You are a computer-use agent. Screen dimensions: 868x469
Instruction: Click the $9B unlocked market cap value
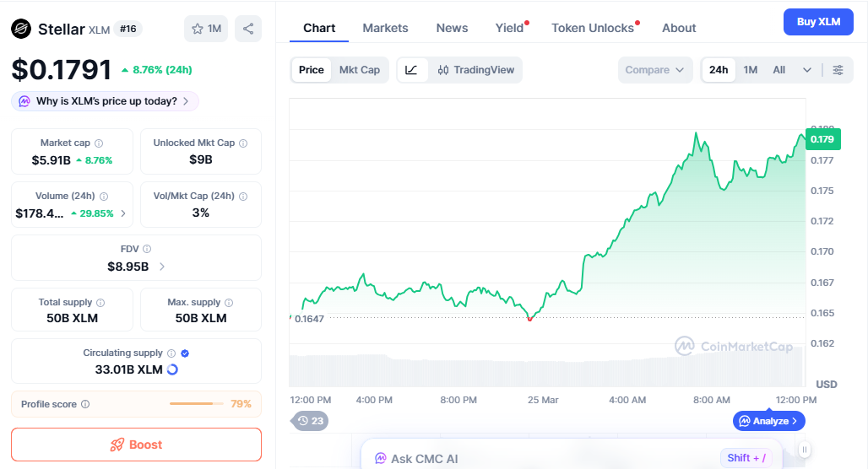[200, 159]
